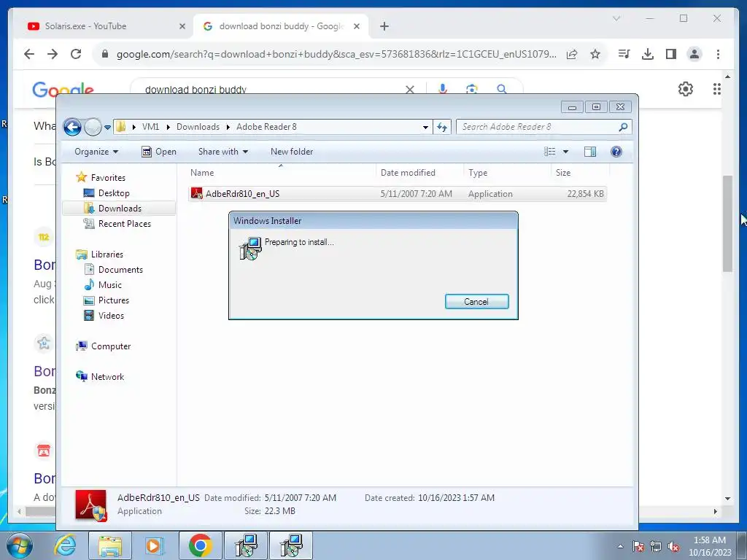747x560 pixels.
Task: Switch to Chrome from the taskbar
Action: click(200, 545)
